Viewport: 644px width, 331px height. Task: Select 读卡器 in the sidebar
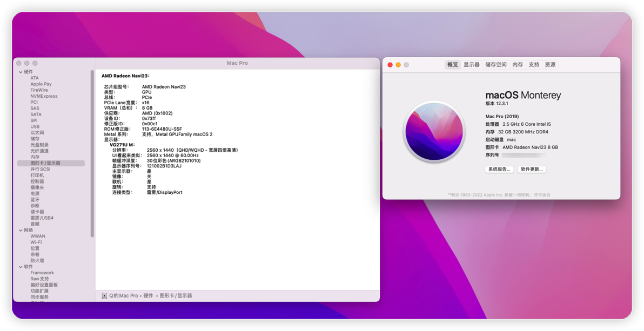[x=37, y=212]
